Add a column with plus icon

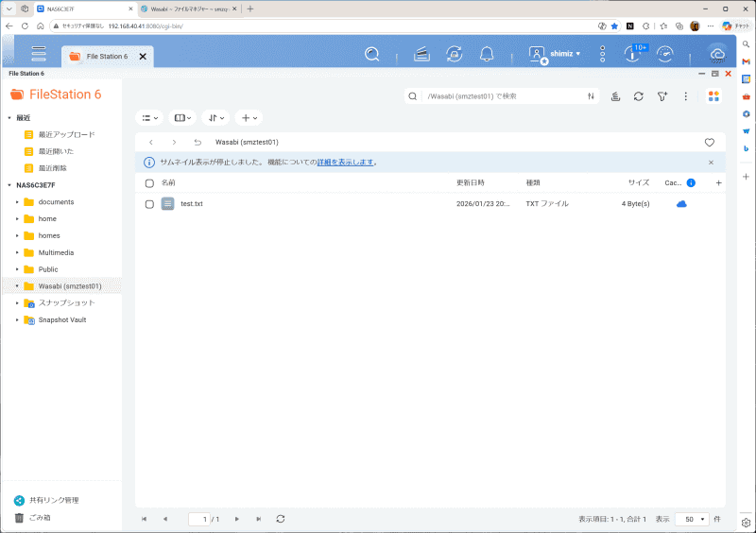718,182
